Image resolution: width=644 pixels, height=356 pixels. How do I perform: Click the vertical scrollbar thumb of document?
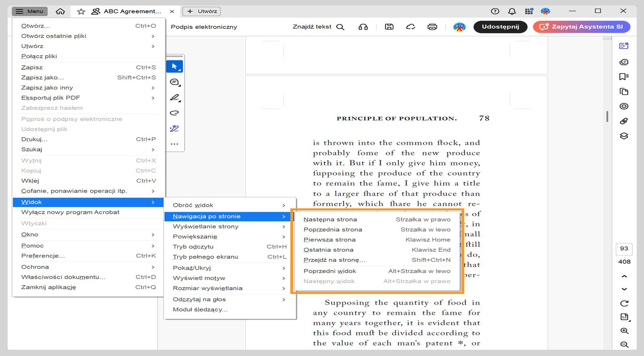pyautogui.click(x=607, y=116)
